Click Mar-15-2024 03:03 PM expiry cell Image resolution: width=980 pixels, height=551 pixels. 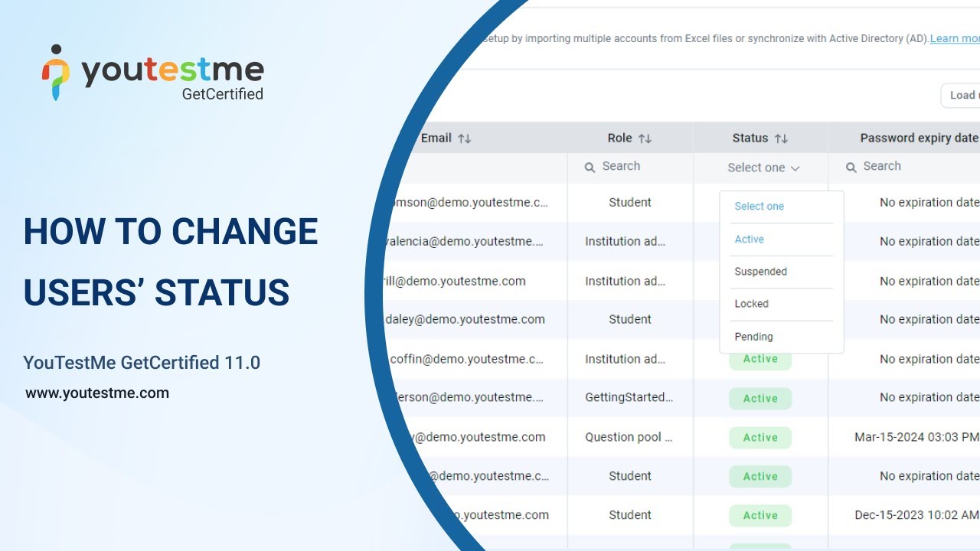pos(916,437)
